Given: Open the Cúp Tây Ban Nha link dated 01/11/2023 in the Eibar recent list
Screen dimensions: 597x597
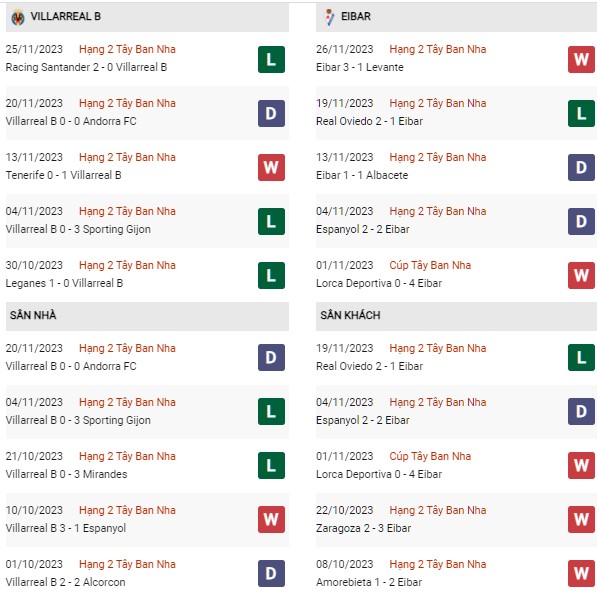Looking at the screenshot, I should [430, 265].
